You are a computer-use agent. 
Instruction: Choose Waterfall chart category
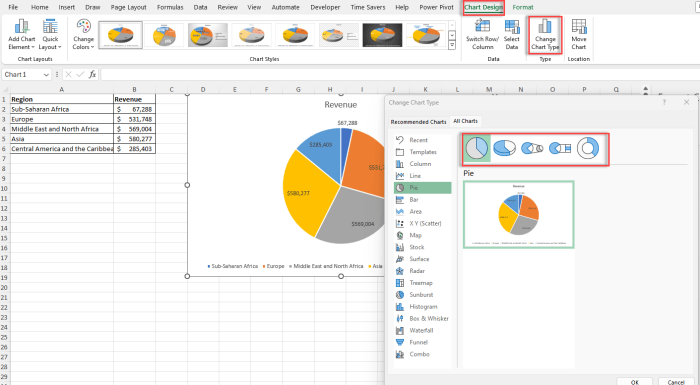click(x=423, y=331)
